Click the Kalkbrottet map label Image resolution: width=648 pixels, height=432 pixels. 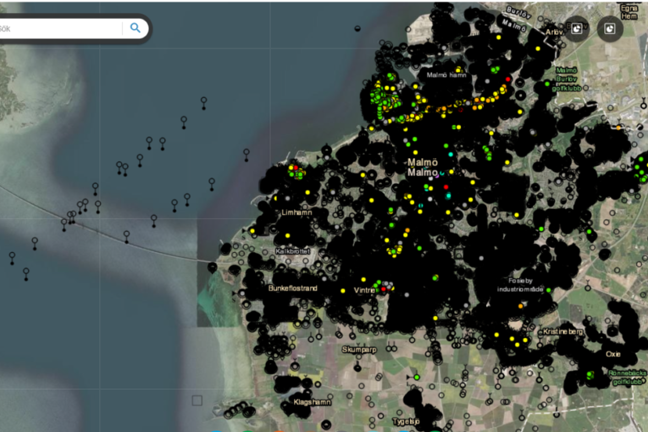click(x=292, y=251)
